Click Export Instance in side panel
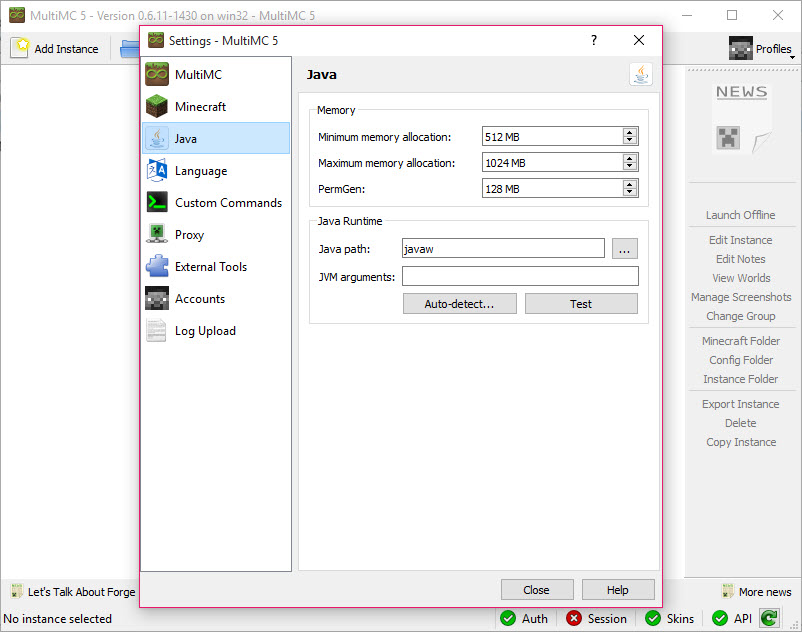 [740, 404]
